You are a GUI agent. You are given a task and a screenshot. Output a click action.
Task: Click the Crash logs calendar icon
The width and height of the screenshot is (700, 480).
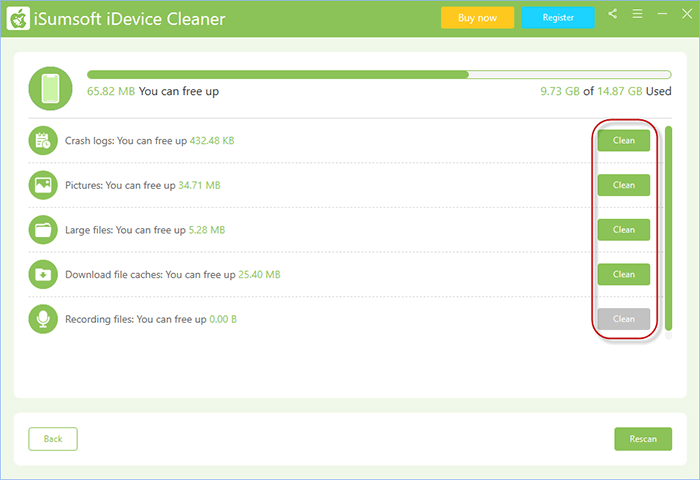coord(43,141)
